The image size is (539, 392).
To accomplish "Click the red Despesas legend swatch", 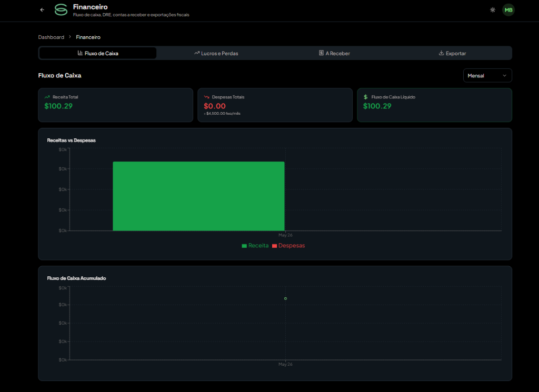I will [274, 246].
